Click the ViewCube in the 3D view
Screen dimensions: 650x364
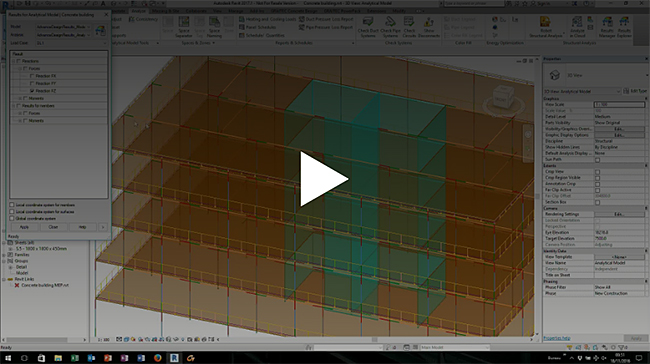[x=502, y=97]
